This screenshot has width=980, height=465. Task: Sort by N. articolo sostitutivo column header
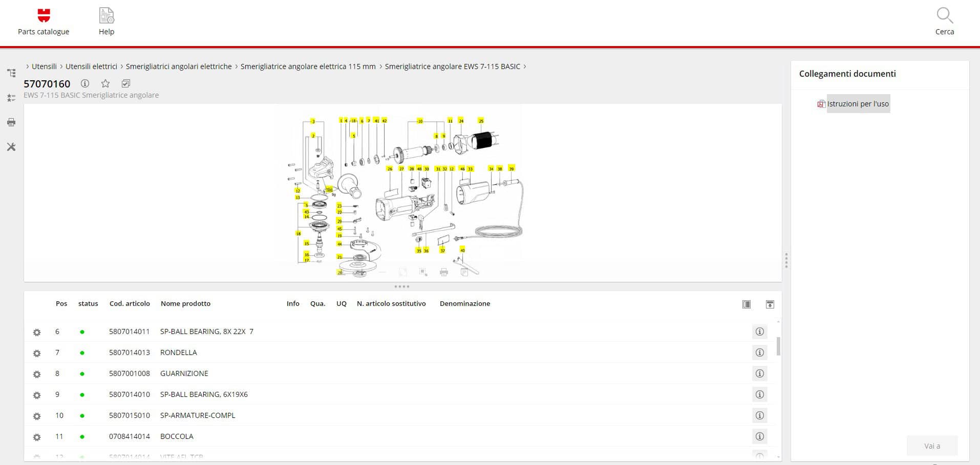[x=391, y=304]
